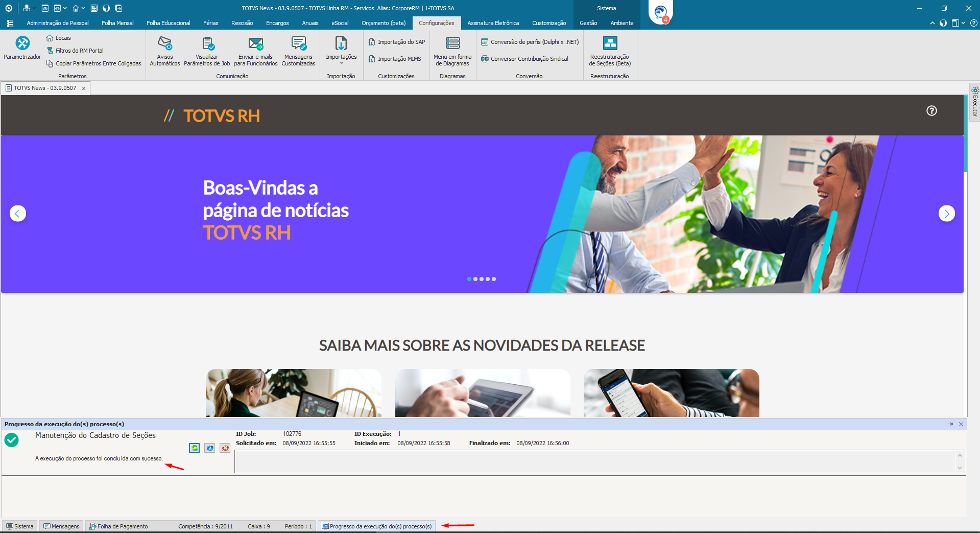Go to next banner slide
This screenshot has height=533, width=980.
coord(947,214)
